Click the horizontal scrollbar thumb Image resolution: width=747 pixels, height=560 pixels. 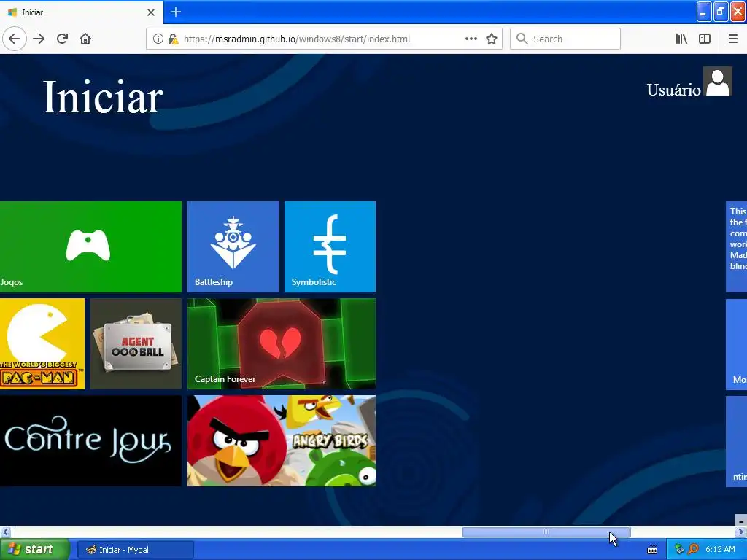click(546, 532)
